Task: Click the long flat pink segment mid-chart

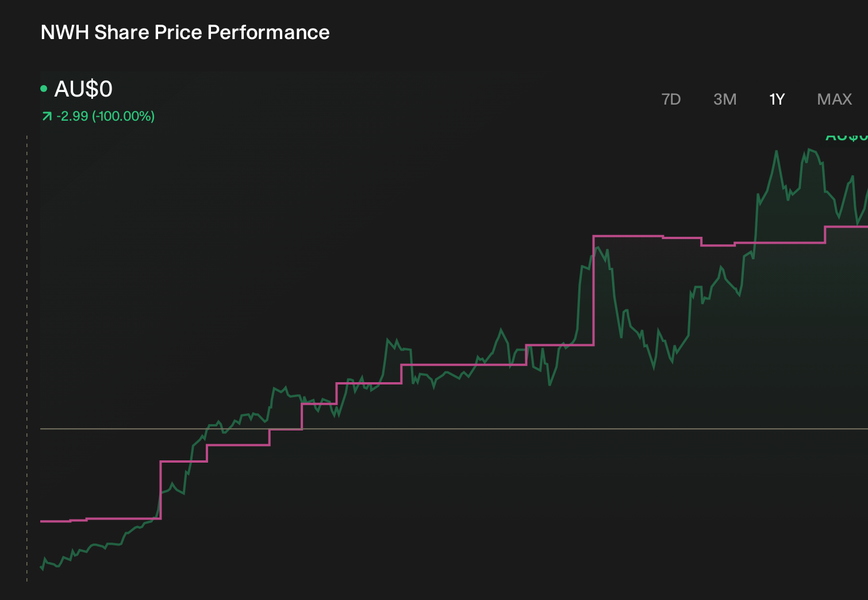Action: pos(464,365)
